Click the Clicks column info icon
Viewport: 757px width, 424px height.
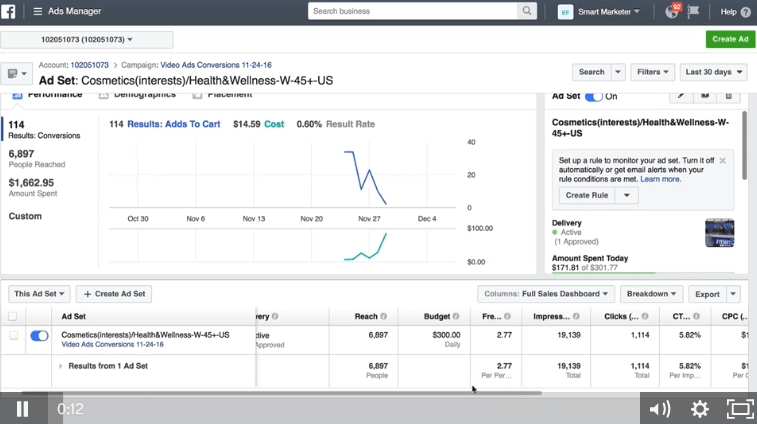coord(645,316)
